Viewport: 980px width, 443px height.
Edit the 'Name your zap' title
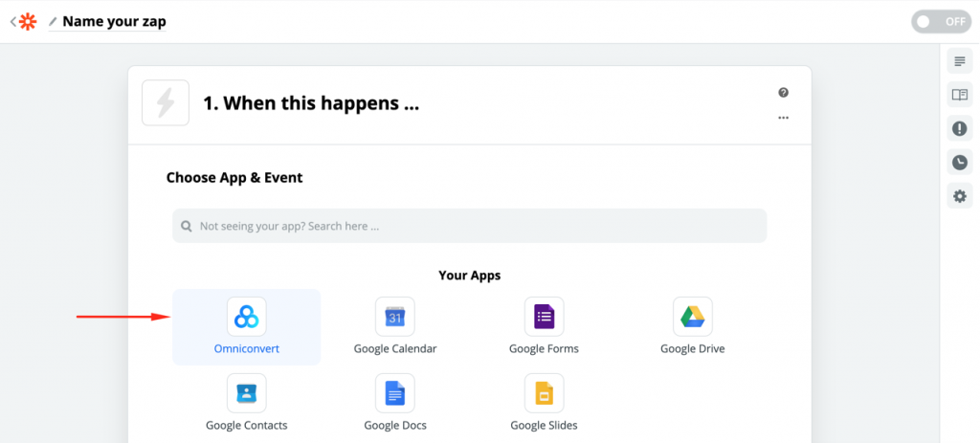[113, 21]
